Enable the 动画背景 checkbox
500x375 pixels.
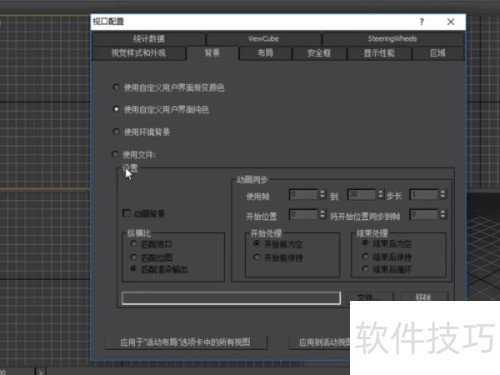[126, 213]
